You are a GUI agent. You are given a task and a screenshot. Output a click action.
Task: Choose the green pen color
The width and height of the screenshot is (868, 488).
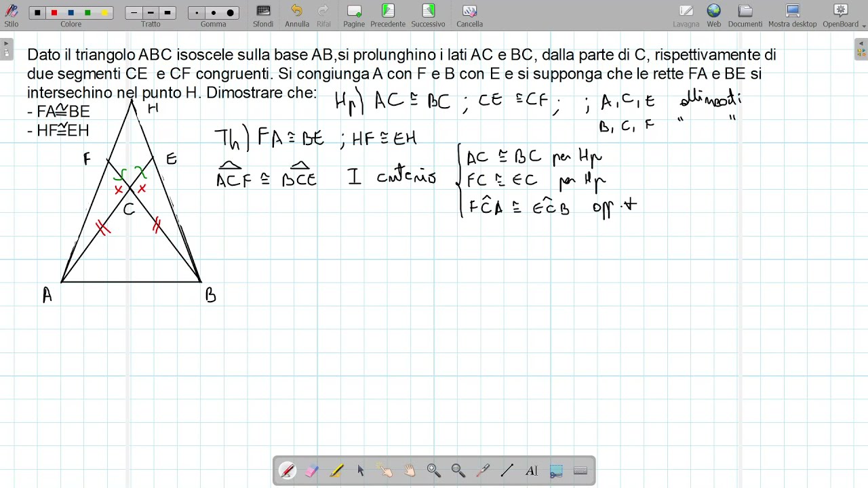[87, 13]
